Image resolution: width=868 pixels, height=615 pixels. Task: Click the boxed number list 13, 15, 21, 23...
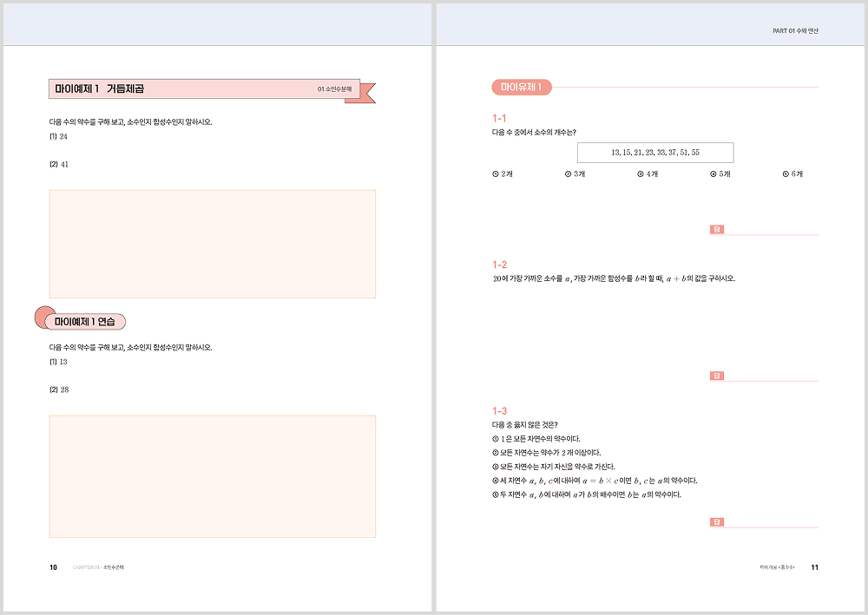point(655,153)
